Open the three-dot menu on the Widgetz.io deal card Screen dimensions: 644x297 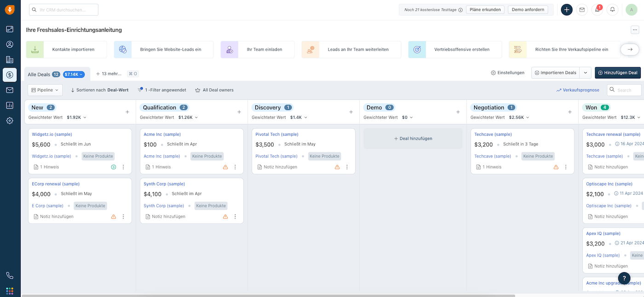coord(123,167)
